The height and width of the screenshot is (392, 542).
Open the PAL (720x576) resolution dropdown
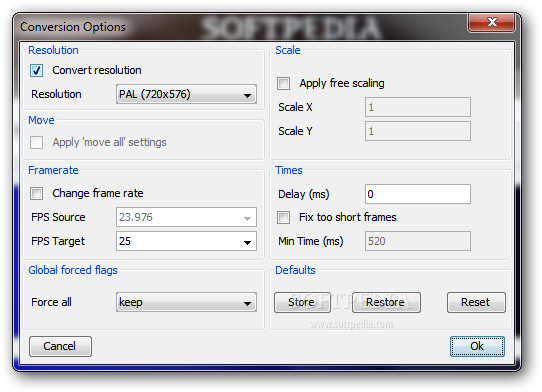(x=186, y=94)
